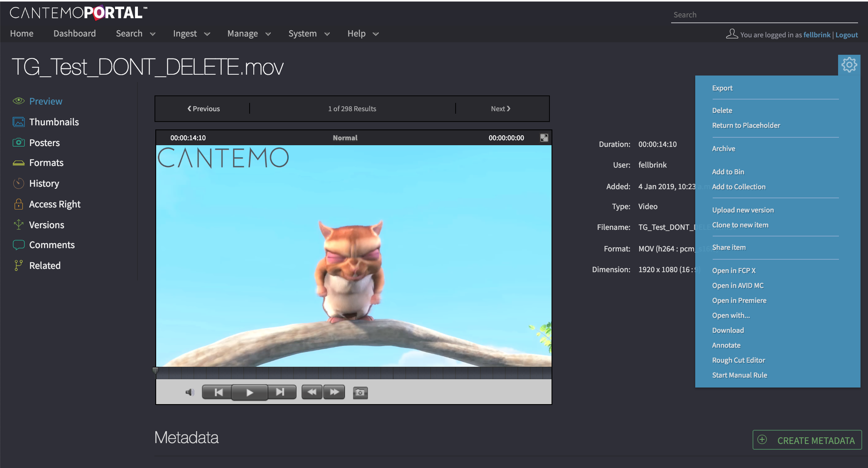Image resolution: width=868 pixels, height=468 pixels.
Task: Go to the Home menu
Action: pos(22,34)
